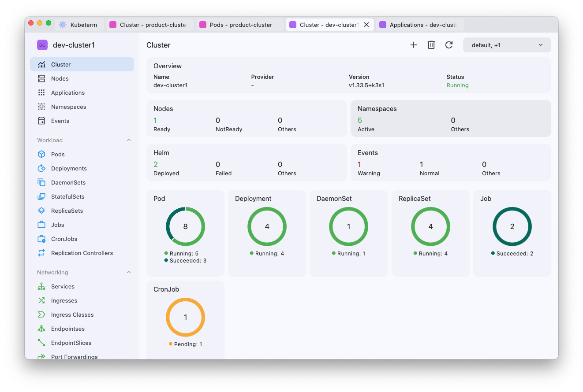Viewport: 583px width, 392px height.
Task: Open the namespace selector showing default, +1
Action: click(x=507, y=45)
